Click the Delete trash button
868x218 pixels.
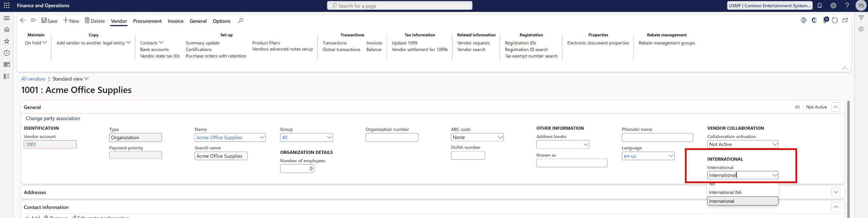click(x=95, y=21)
